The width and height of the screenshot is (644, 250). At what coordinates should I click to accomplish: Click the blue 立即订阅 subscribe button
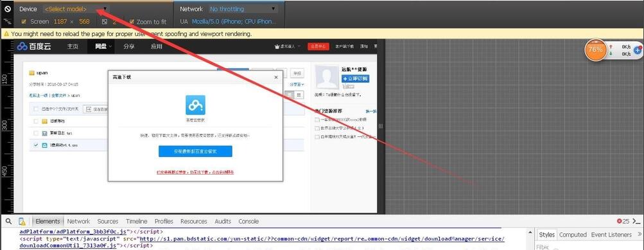355,78
